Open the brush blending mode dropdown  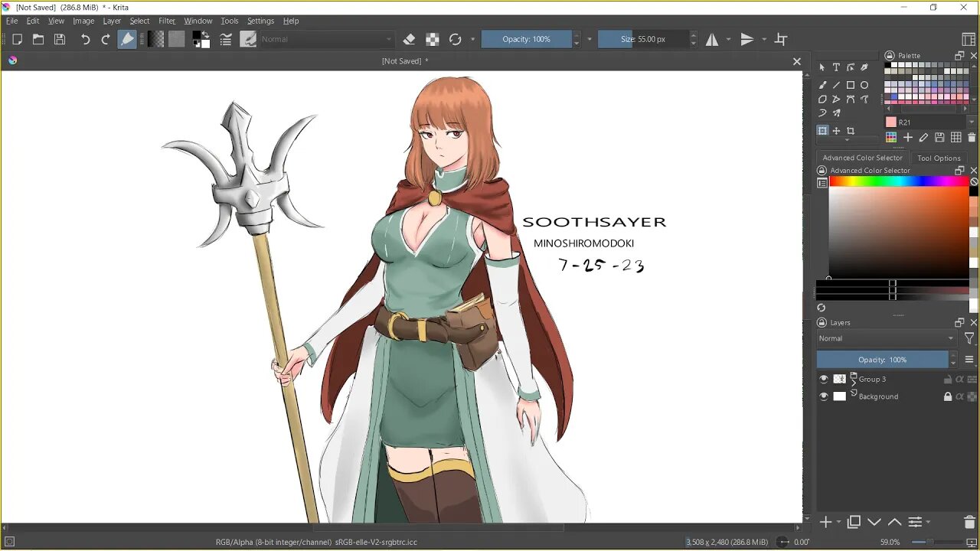[328, 39]
